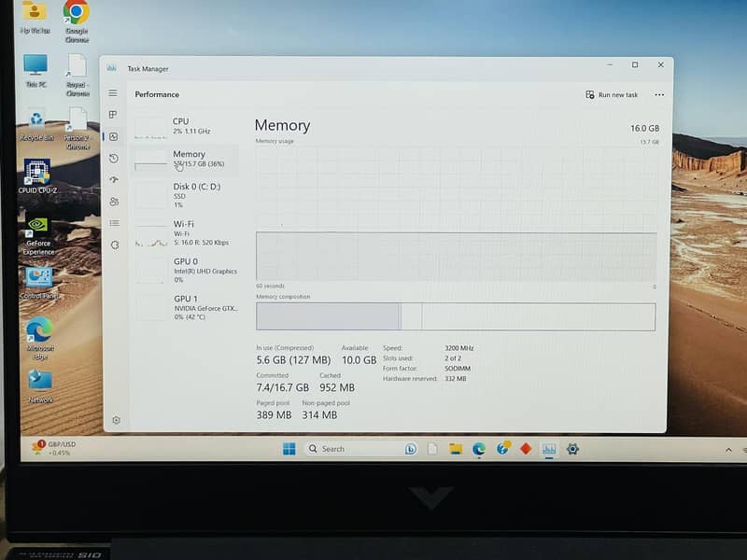Click the taskbar Search box
This screenshot has width=747, height=560.
(362, 449)
